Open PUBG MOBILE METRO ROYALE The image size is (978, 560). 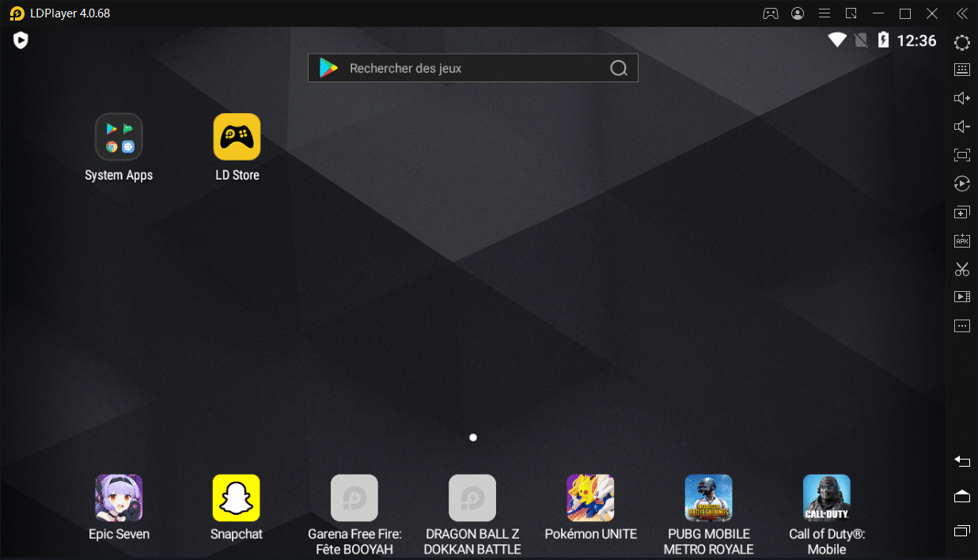tap(708, 498)
